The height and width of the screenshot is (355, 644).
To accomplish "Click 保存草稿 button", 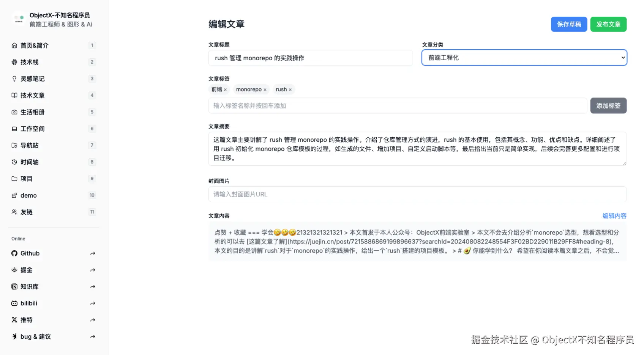I will pos(569,24).
